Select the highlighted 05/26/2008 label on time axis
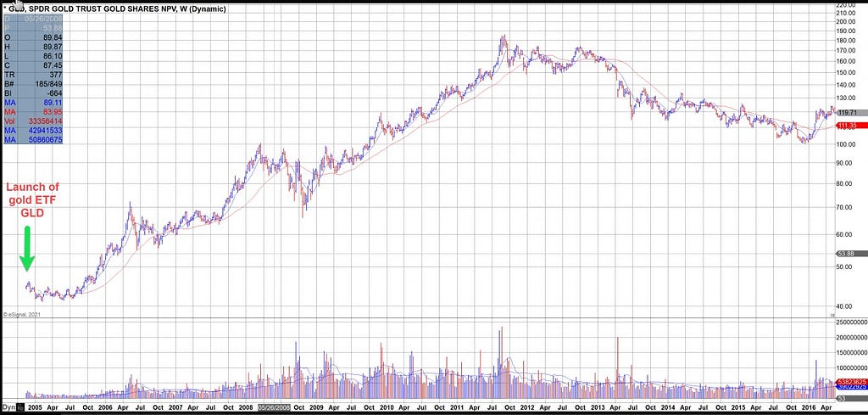The width and height of the screenshot is (868, 415). (274, 407)
